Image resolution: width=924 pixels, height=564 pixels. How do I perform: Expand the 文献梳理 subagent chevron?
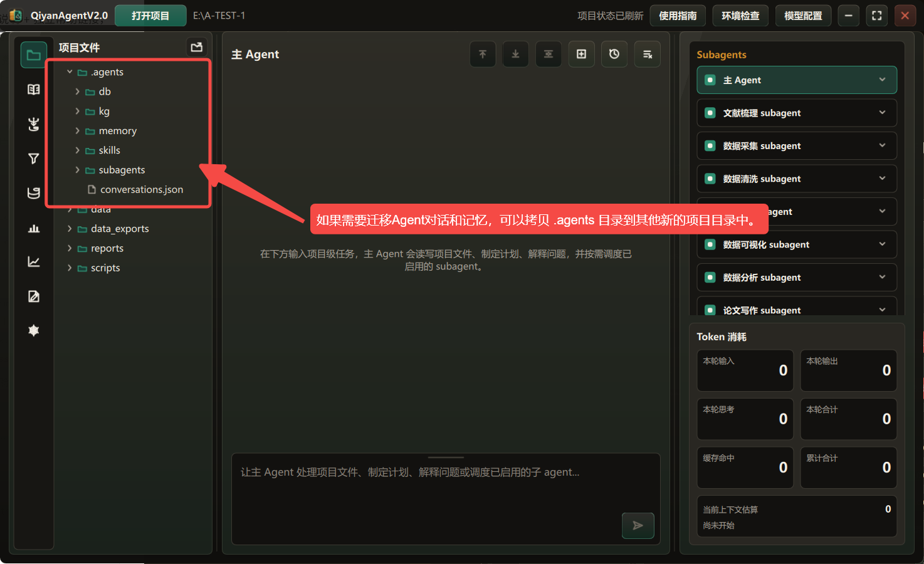(882, 113)
